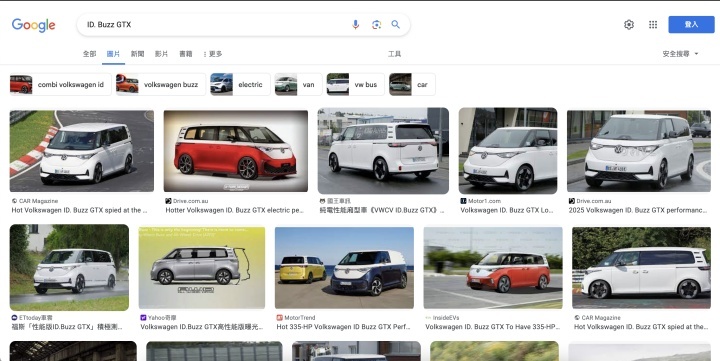Viewport: 720px width, 361px height.
Task: Open the ETtoday white van image
Action: 69,267
